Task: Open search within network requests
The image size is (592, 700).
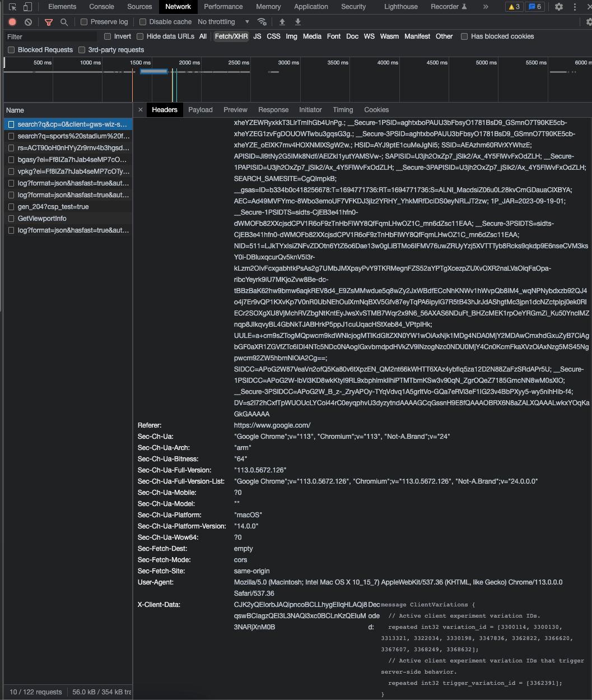Action: [63, 21]
